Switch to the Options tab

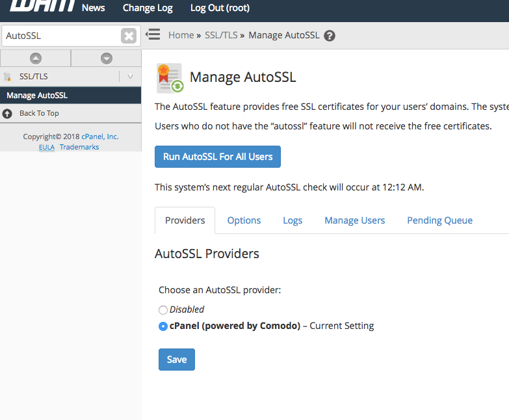point(244,220)
